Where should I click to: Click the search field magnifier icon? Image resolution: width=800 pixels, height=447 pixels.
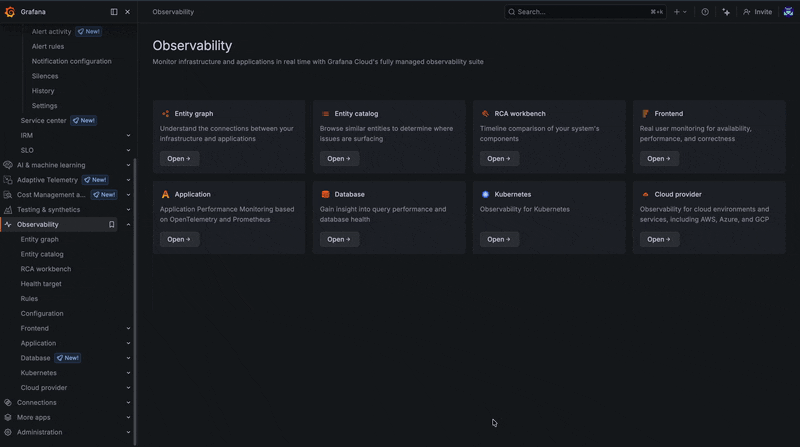point(511,12)
